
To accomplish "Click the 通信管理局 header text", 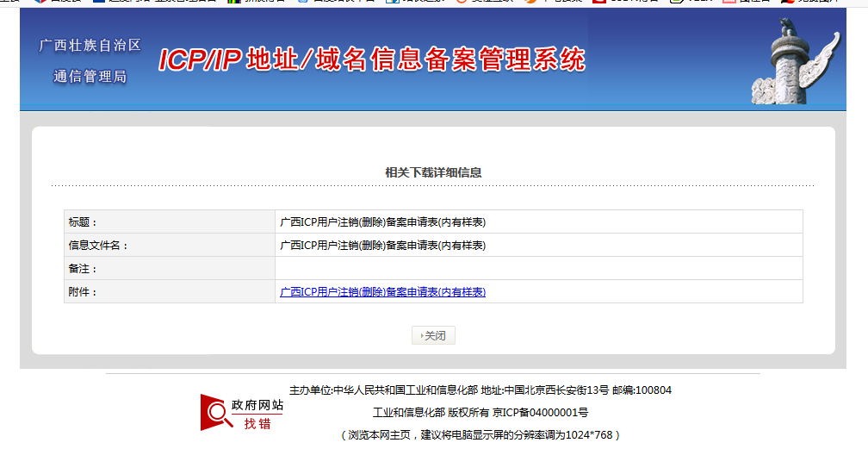I will [x=90, y=77].
